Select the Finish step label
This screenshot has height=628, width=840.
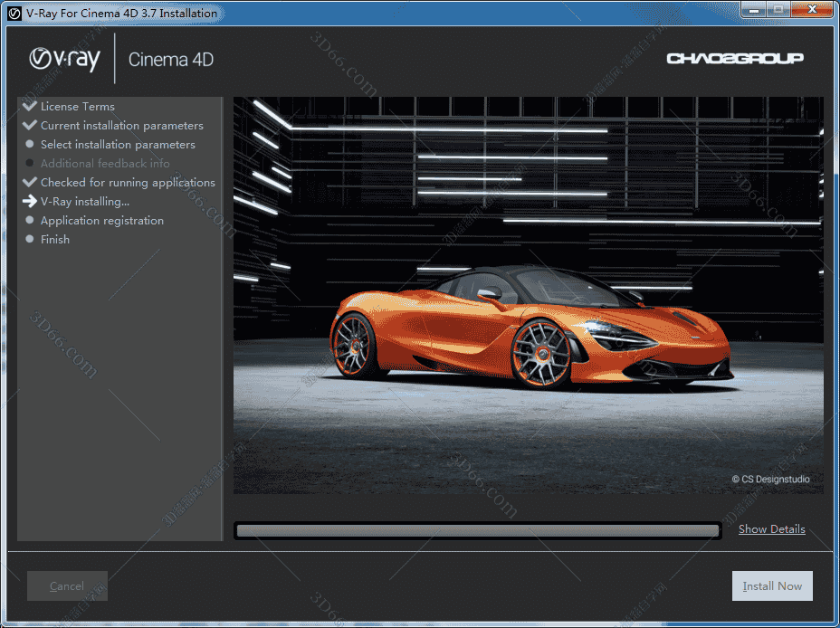tap(55, 239)
